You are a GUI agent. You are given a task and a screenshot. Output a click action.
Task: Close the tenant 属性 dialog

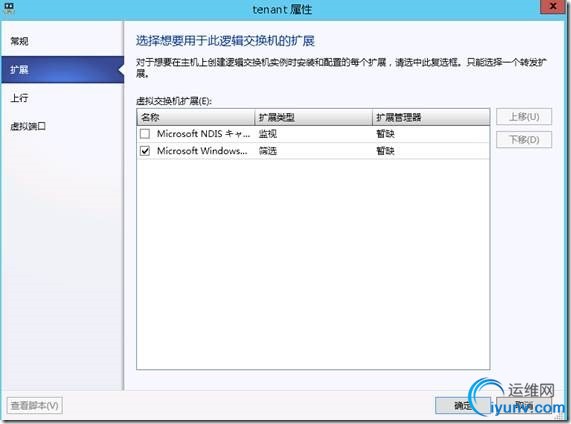pyautogui.click(x=553, y=7)
